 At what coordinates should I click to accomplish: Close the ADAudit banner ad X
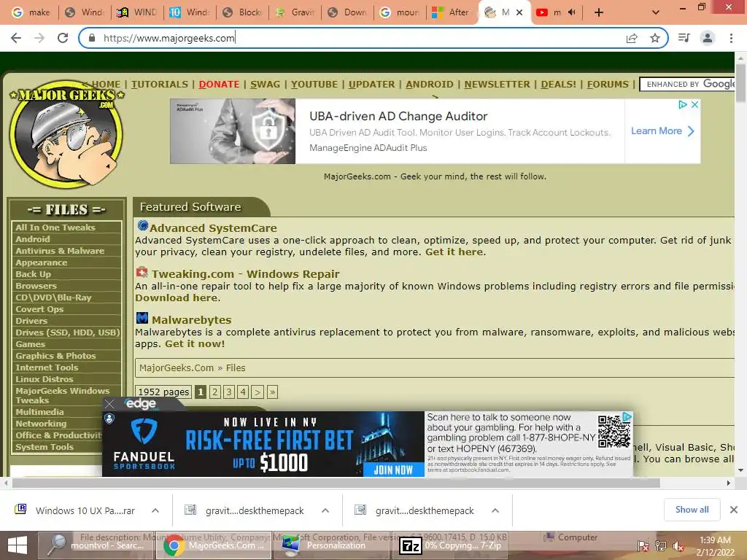click(694, 105)
